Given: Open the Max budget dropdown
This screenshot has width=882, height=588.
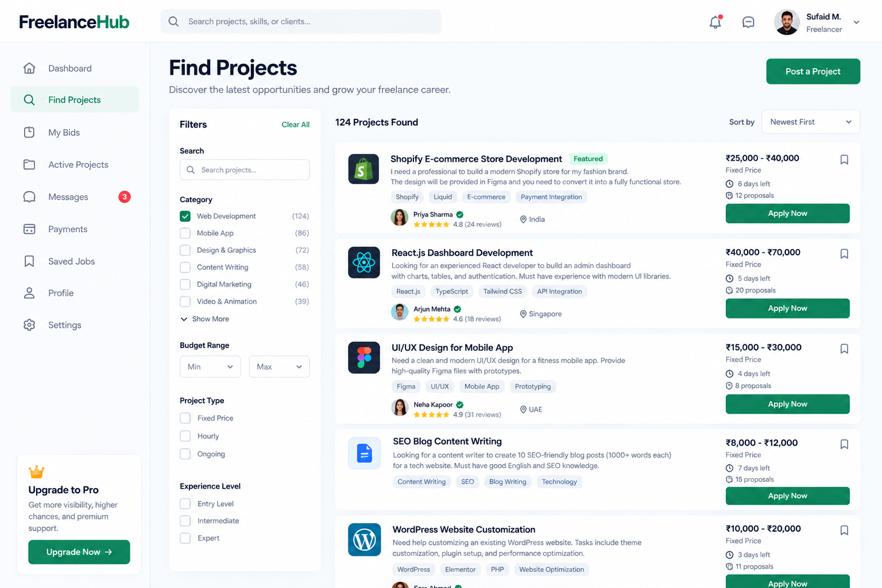Looking at the screenshot, I should [x=279, y=367].
